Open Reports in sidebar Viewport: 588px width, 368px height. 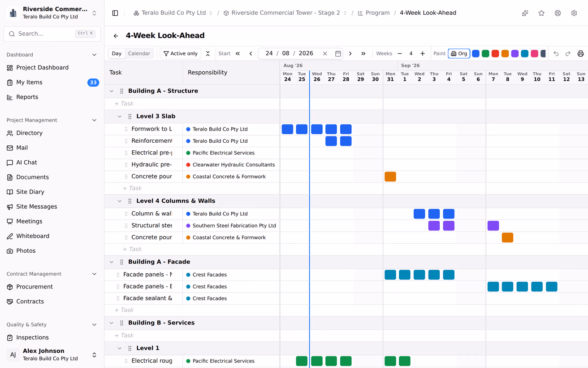52,97
